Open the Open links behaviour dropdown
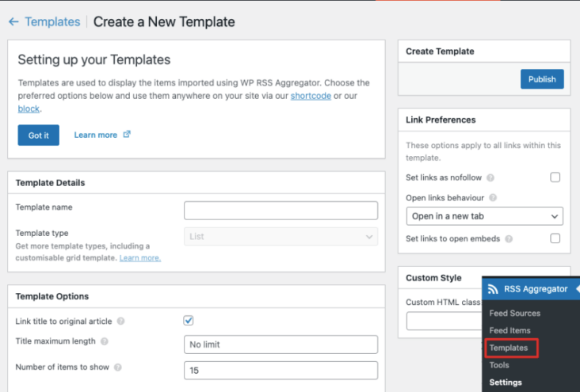The width and height of the screenshot is (580, 392). [485, 216]
